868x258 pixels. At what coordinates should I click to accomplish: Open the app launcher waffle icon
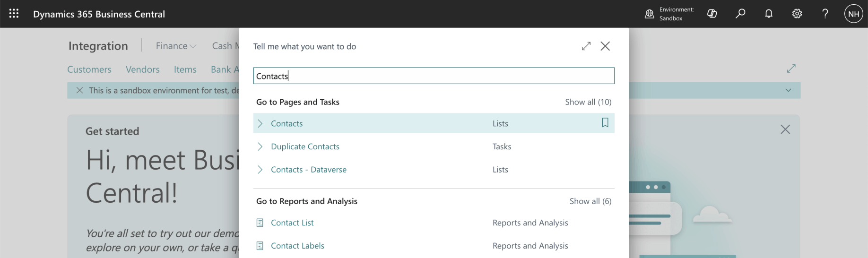click(14, 14)
